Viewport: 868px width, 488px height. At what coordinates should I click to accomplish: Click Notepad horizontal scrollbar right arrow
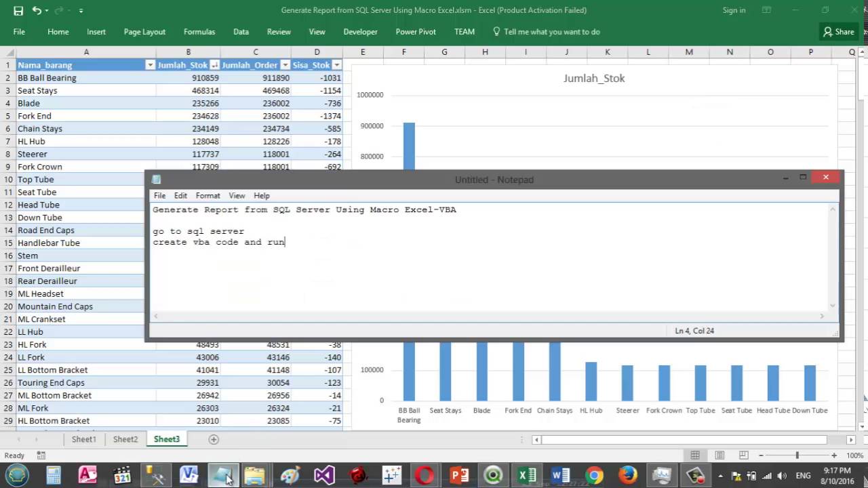coord(822,316)
